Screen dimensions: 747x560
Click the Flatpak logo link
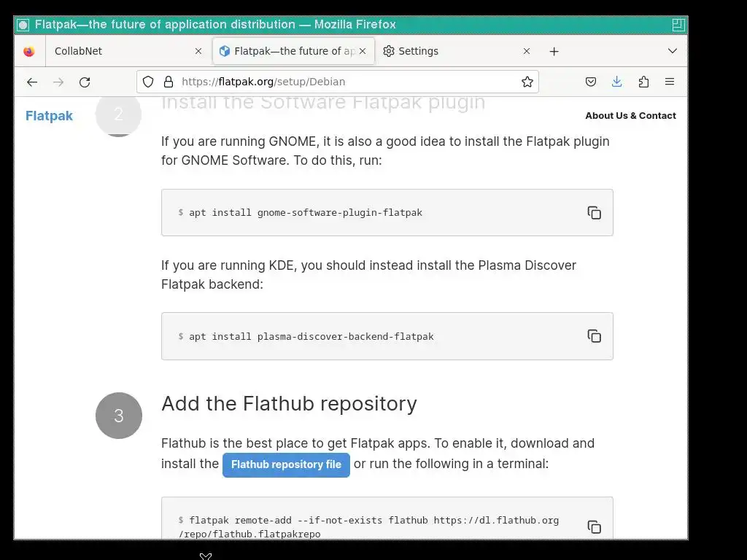49,116
